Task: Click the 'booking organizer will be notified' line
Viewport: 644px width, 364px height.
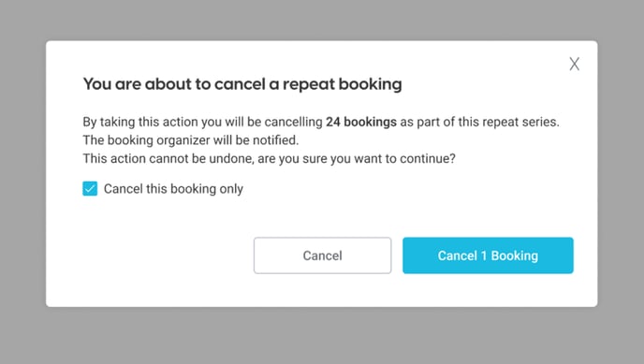Action: point(191,140)
